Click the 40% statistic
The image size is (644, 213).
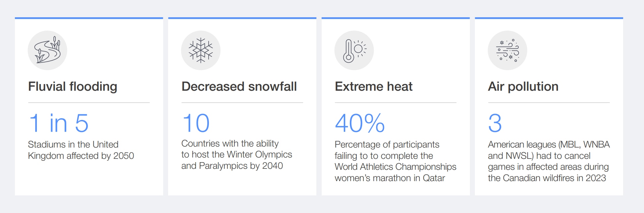coord(360,123)
